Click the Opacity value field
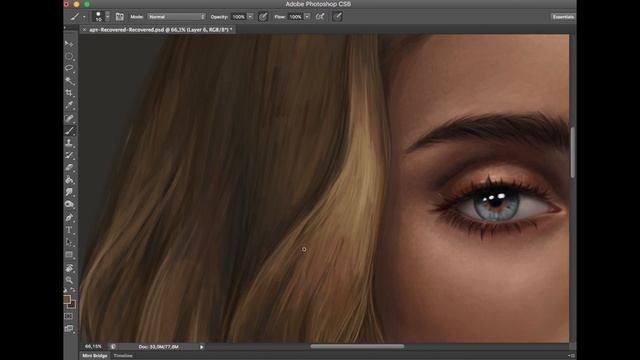This screenshot has width=640, height=360. click(239, 17)
